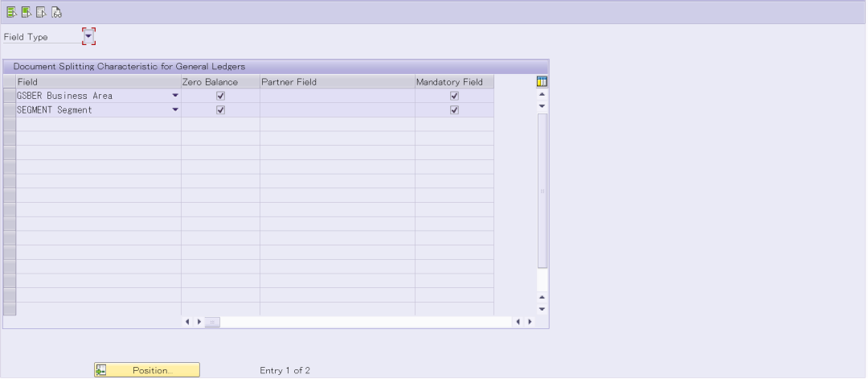
Task: Select the row marker for GSBER Business Area
Action: 10,95
